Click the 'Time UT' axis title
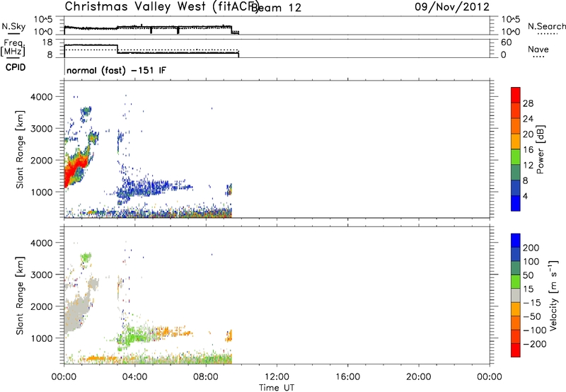The image size is (566, 392). pyautogui.click(x=277, y=388)
